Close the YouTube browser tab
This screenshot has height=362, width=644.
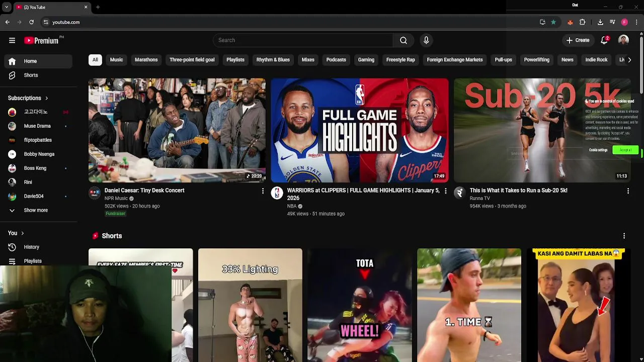click(x=86, y=7)
